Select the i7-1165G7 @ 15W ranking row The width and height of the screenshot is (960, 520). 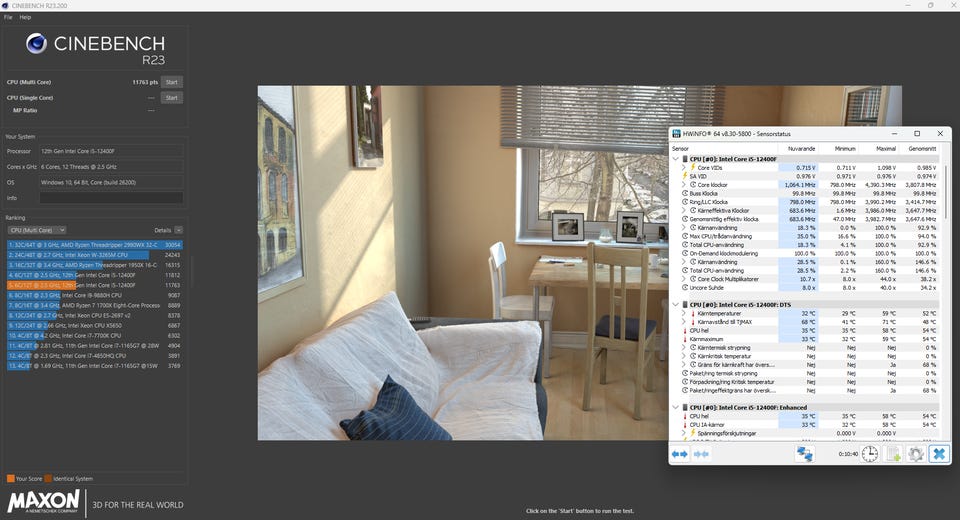pos(94,366)
